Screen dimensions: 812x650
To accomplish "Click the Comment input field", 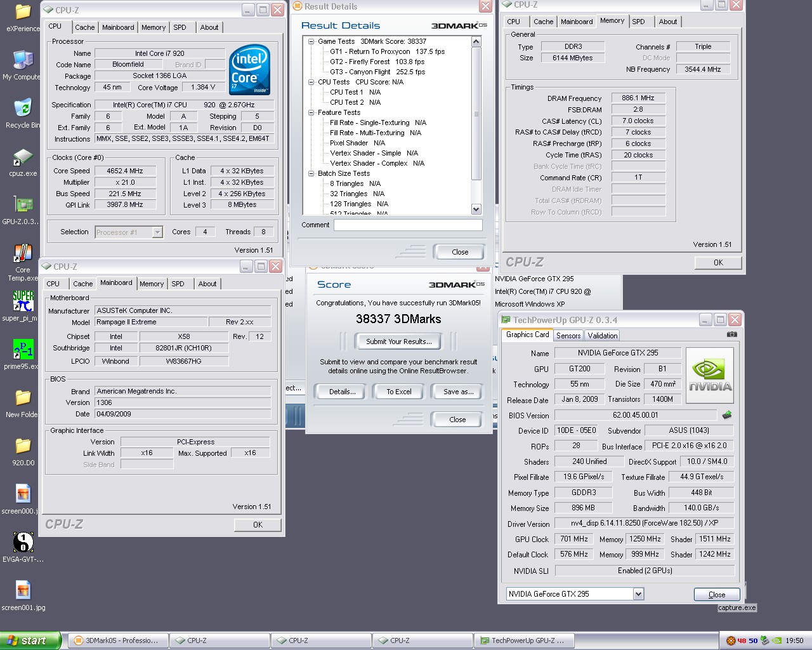I will 408,225.
